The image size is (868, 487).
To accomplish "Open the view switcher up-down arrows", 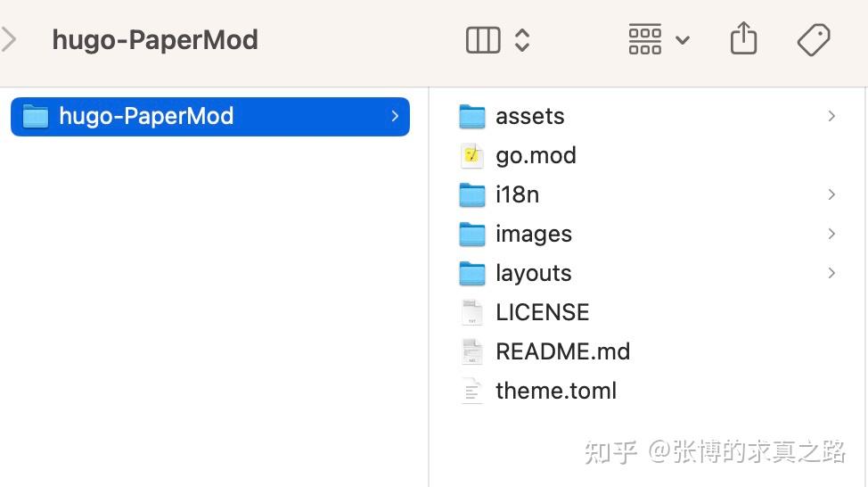I will tap(522, 40).
